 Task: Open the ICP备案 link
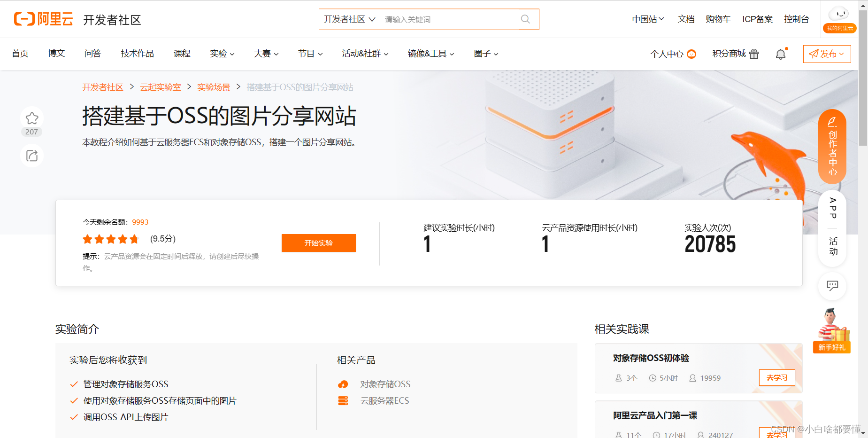click(x=757, y=19)
